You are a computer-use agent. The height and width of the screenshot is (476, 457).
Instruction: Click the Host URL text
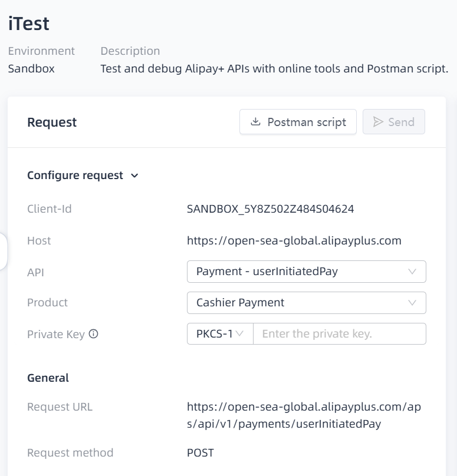click(294, 240)
